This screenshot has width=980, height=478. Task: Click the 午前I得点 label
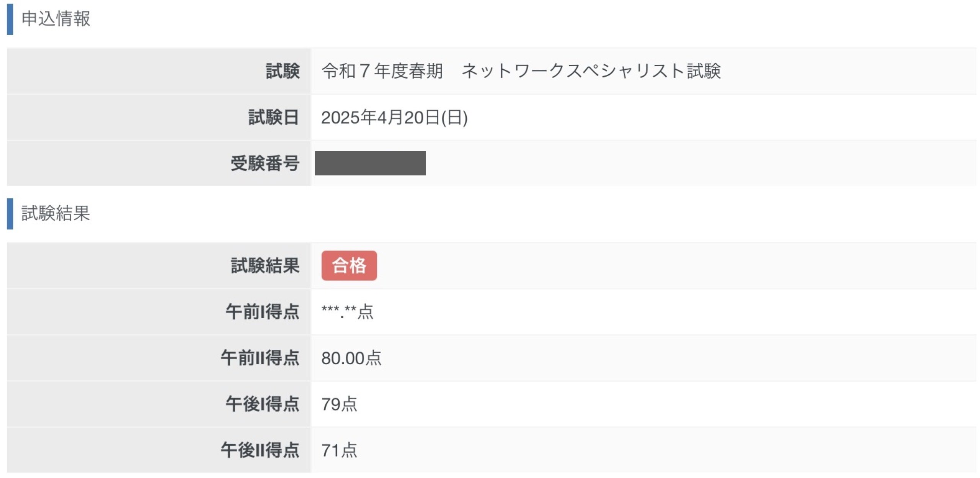(x=262, y=312)
